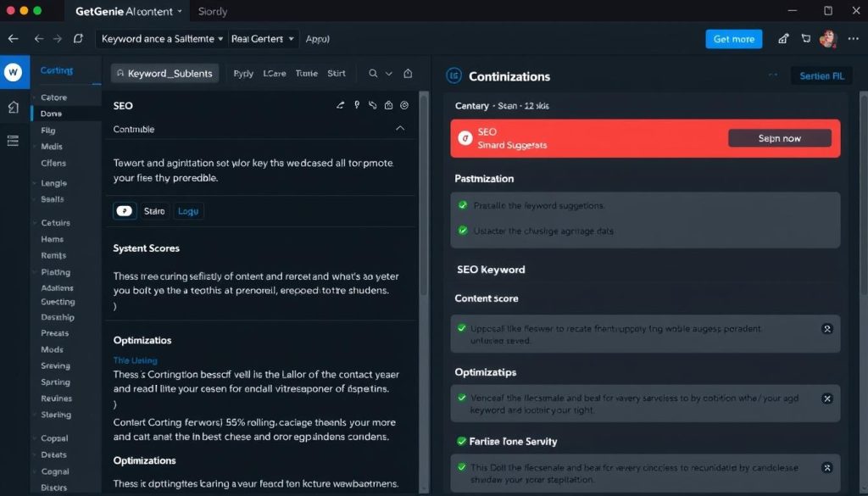Viewport: 868px width, 496px height.
Task: Click the reload icon next to the navigation arrows
Action: pyautogui.click(x=79, y=39)
